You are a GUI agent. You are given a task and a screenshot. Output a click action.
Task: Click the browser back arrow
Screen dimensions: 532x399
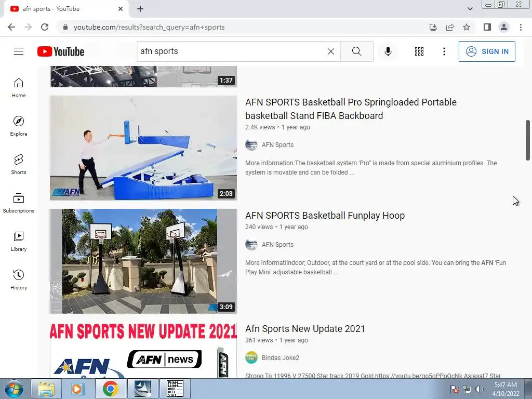(x=11, y=27)
